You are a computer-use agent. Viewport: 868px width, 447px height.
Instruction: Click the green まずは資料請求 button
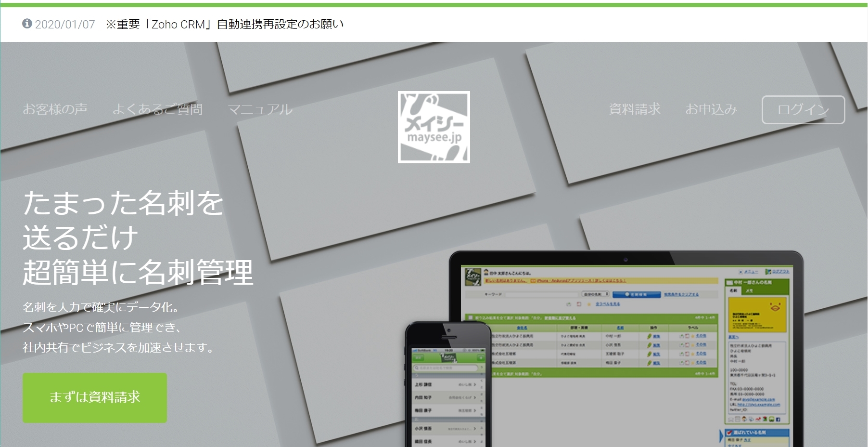pos(95,397)
